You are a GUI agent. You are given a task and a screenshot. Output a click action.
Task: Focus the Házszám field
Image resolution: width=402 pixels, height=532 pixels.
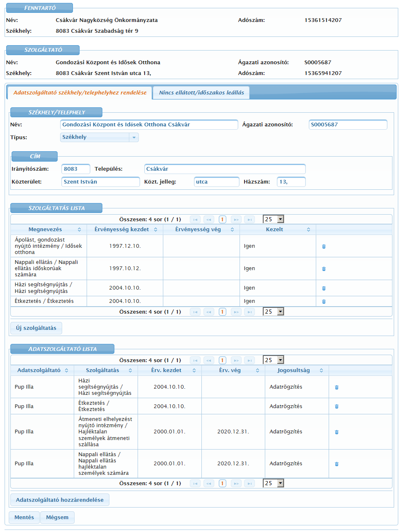tap(291, 182)
